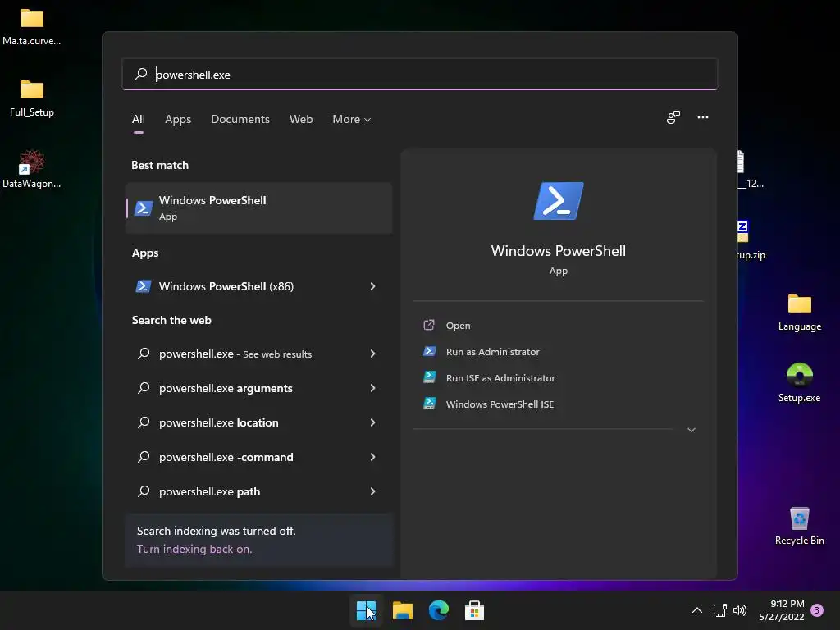Select Language desktop folder
Viewport: 840px width, 630px height.
(799, 313)
